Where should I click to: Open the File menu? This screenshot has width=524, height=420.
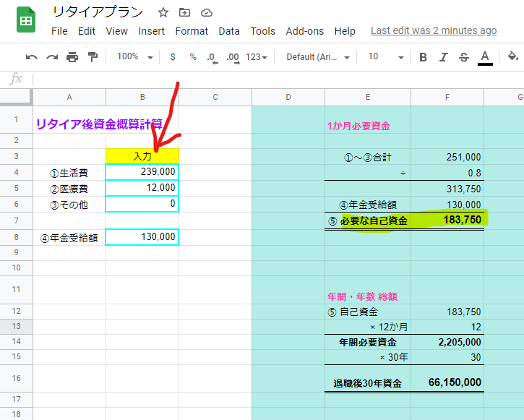pyautogui.click(x=59, y=31)
